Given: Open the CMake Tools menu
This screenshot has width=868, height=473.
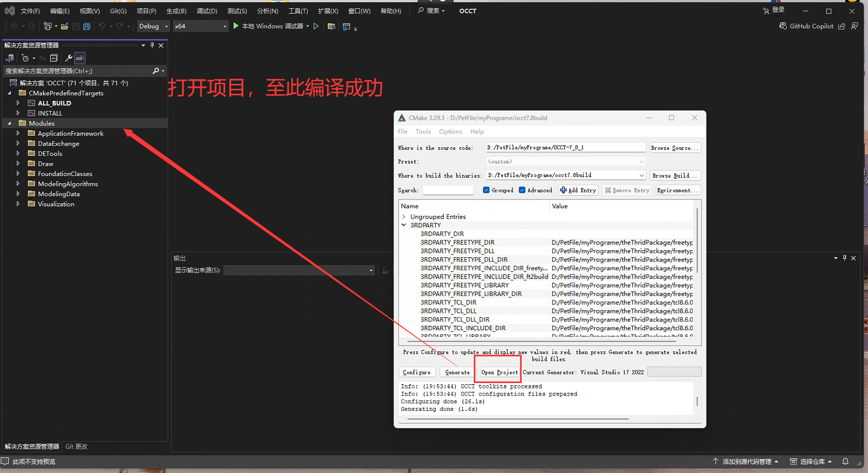Looking at the screenshot, I should tap(423, 131).
